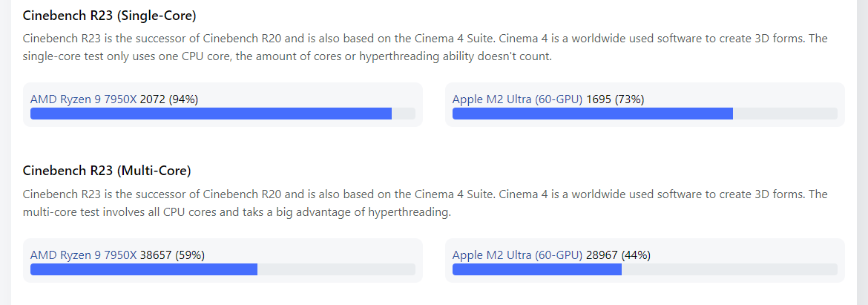Open AMD Ryzen 9 7950X link under Single-Core
The image size is (868, 305).
[84, 99]
